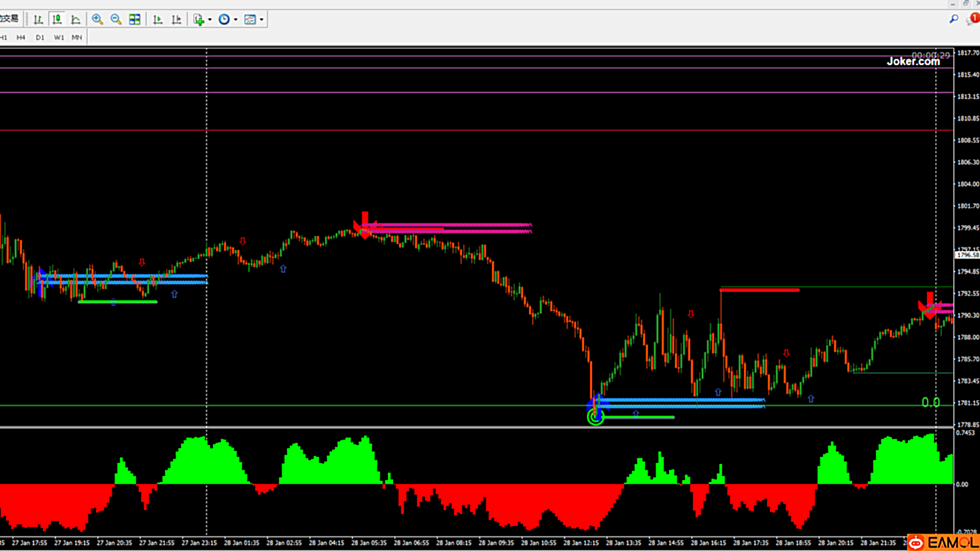Click the add indicator icon
The width and height of the screenshot is (980, 551).
(x=198, y=19)
